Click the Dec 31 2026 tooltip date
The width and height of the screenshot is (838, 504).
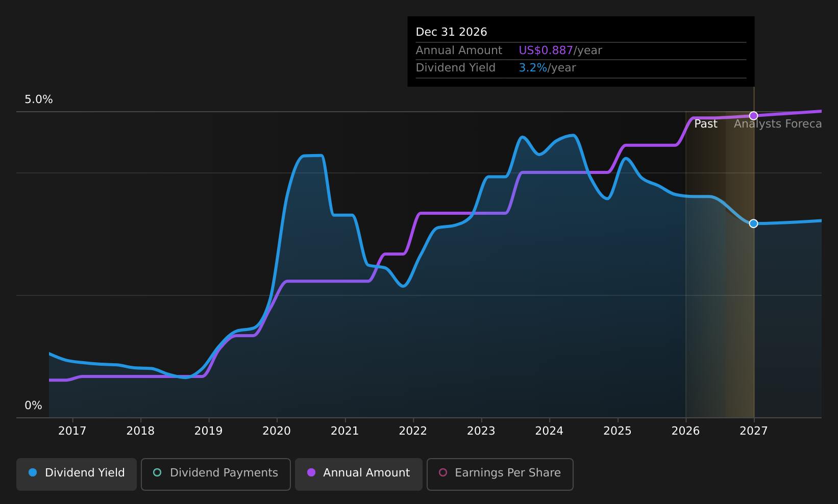click(451, 32)
